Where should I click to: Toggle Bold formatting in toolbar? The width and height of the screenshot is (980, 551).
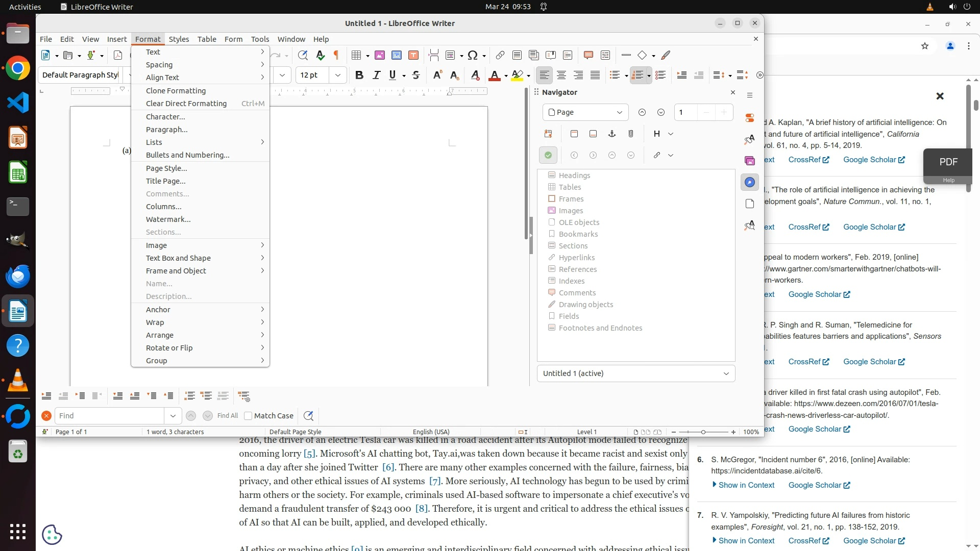(359, 76)
